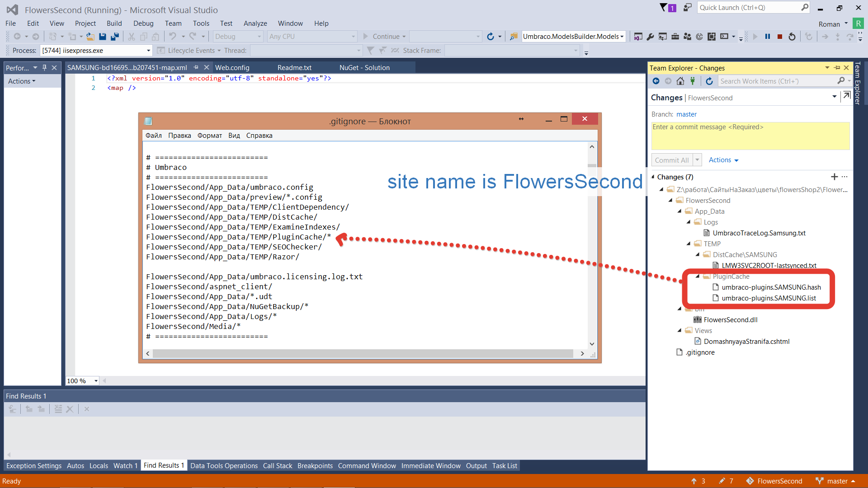Screen dimensions: 868x488
Task: Open the Debug menu
Action: [x=143, y=23]
